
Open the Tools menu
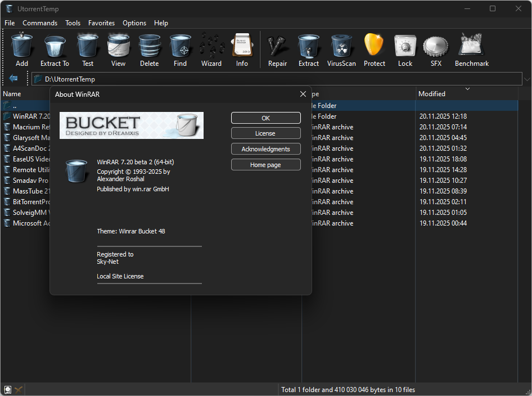point(73,22)
